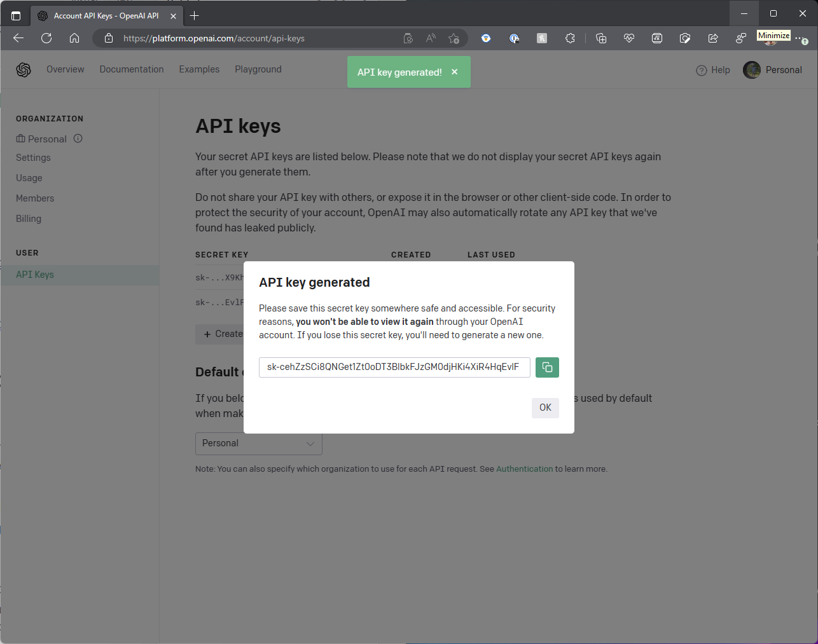818x644 pixels.
Task: Select the generated secret key text field
Action: tap(394, 367)
